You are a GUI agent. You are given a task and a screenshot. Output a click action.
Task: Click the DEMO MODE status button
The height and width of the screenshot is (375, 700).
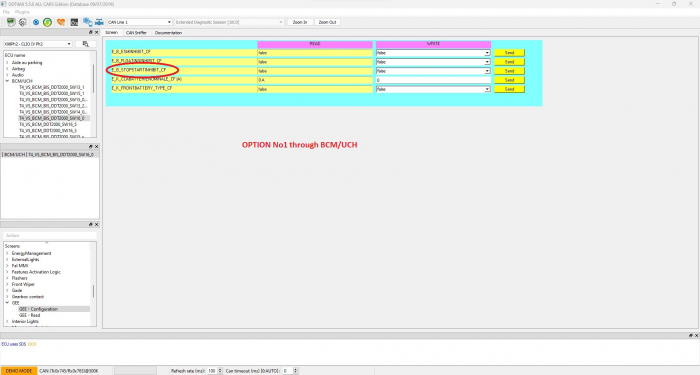click(x=19, y=371)
